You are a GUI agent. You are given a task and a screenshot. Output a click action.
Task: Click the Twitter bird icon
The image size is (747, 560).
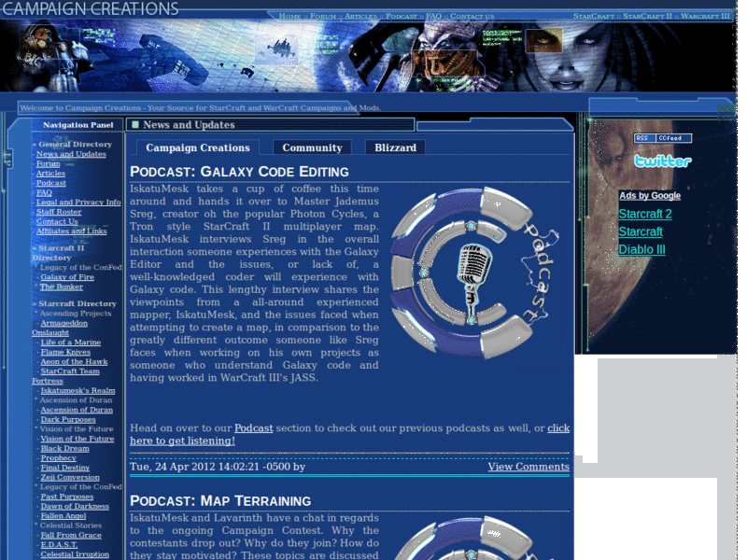pos(663,161)
